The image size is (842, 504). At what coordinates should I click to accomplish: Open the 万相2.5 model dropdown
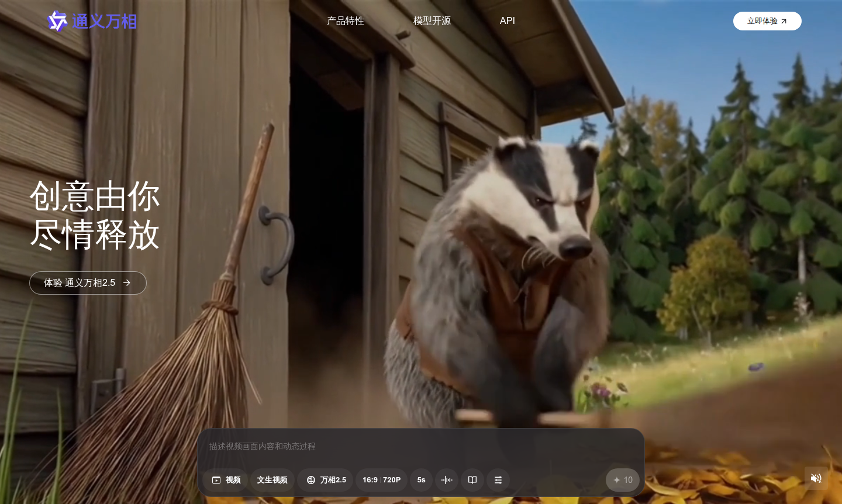[x=326, y=480]
